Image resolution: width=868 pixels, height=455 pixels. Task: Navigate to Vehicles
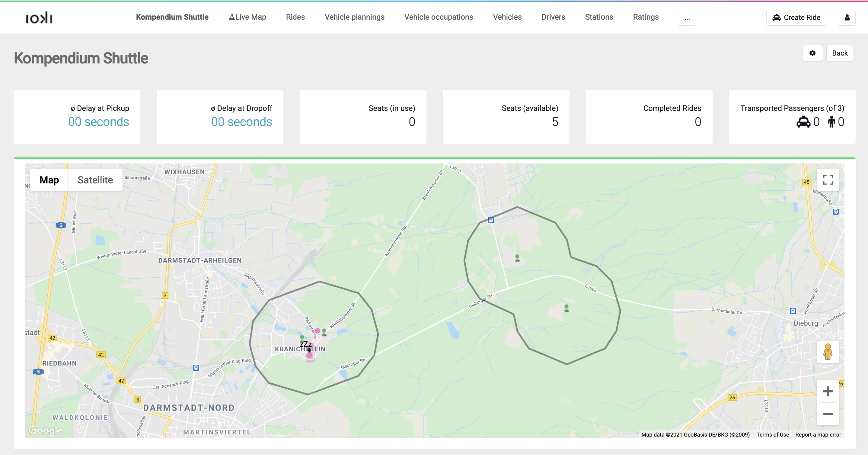pyautogui.click(x=507, y=17)
